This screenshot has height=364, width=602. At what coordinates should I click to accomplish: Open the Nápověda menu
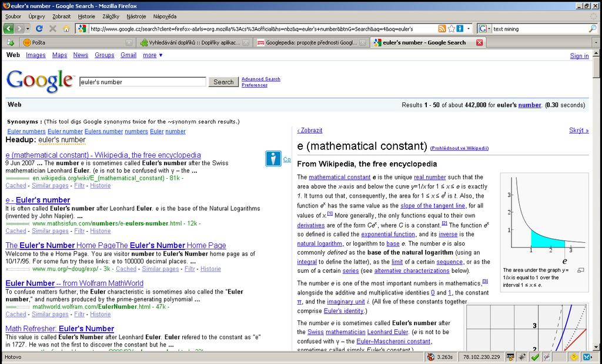click(x=165, y=16)
